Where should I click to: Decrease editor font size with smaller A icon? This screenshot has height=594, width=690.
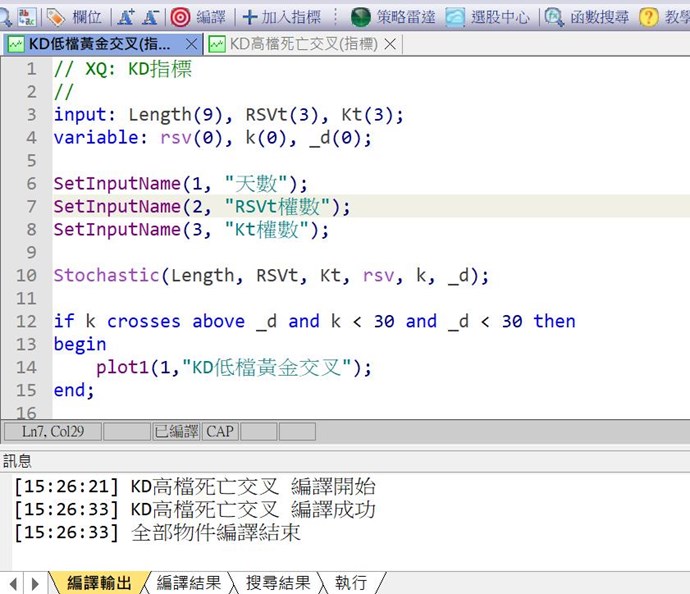pyautogui.click(x=150, y=17)
